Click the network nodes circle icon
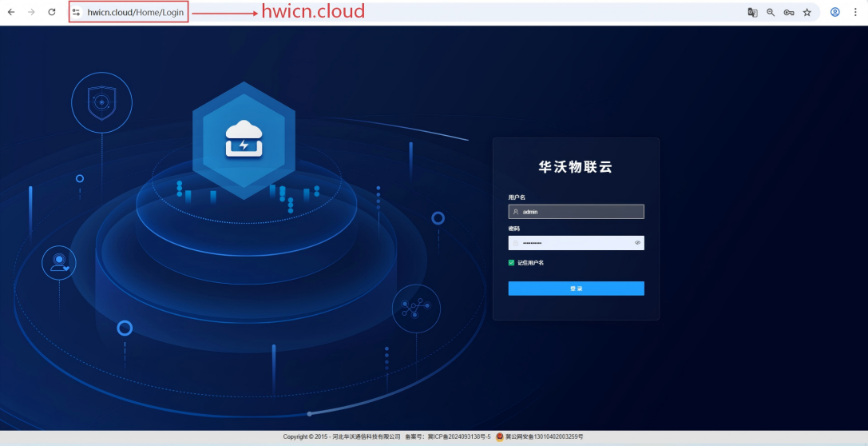Screen dimensions: 868x446 pos(416,308)
